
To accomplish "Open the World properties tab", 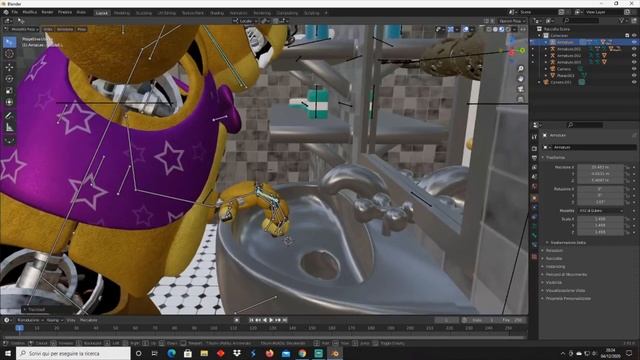I will click(x=534, y=187).
